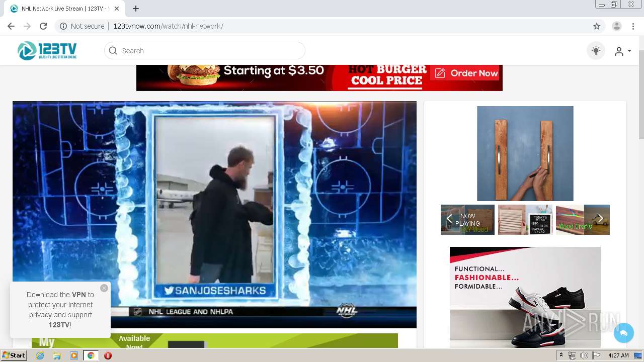Switch to Chrome in the taskbar
Viewport: 644px width, 362px height.
pyautogui.click(x=91, y=355)
